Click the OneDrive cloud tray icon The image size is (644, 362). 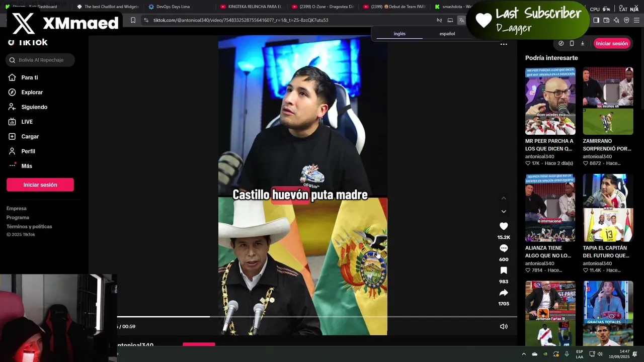coord(535,354)
